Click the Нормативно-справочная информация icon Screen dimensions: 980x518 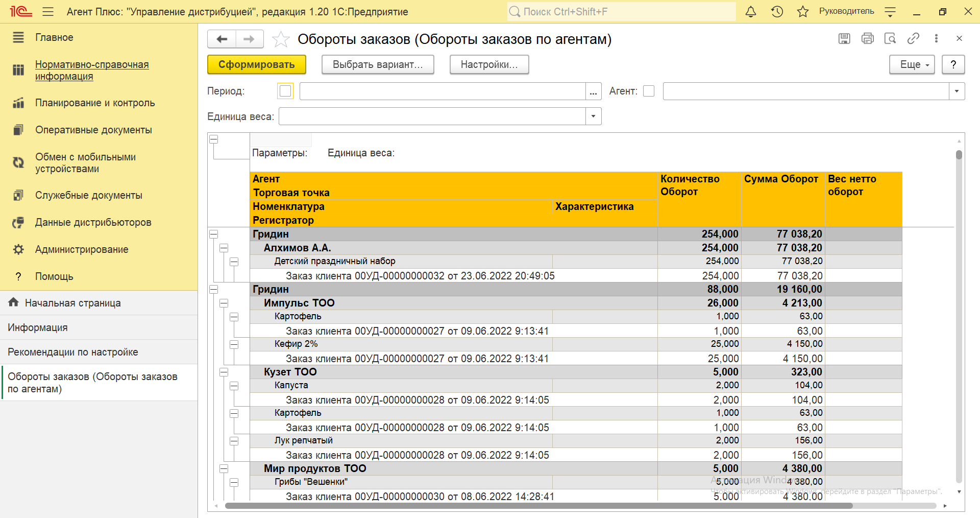(18, 70)
